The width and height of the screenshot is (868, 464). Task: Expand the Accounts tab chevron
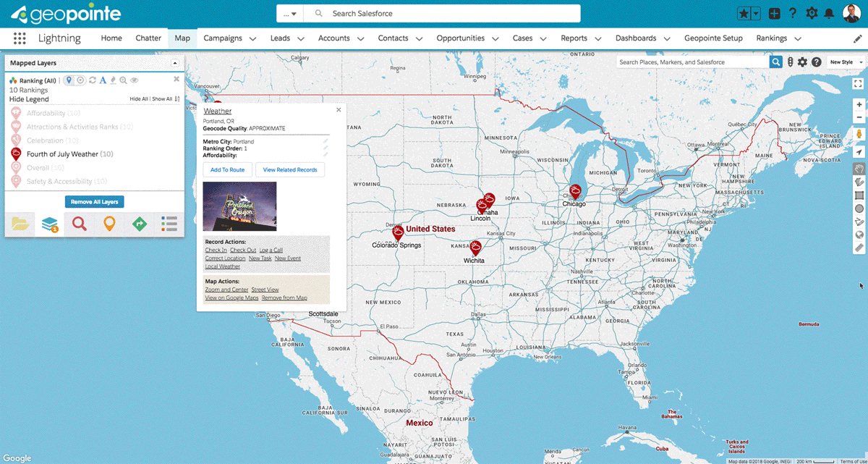click(361, 38)
